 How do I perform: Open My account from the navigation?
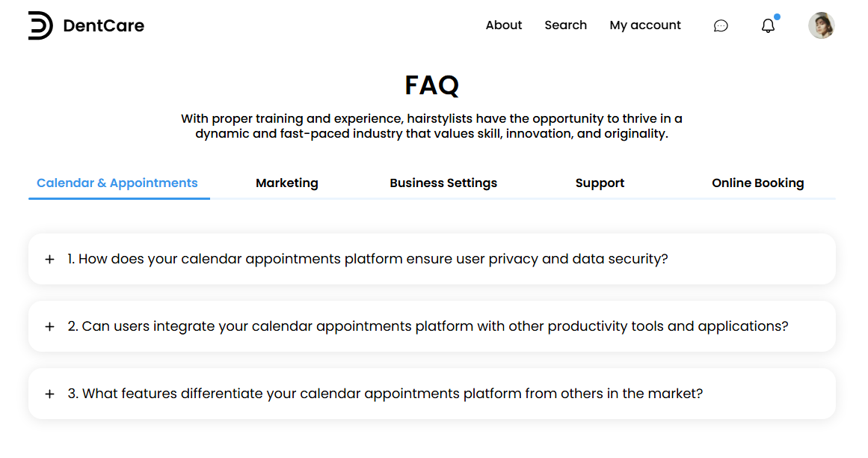click(x=645, y=25)
